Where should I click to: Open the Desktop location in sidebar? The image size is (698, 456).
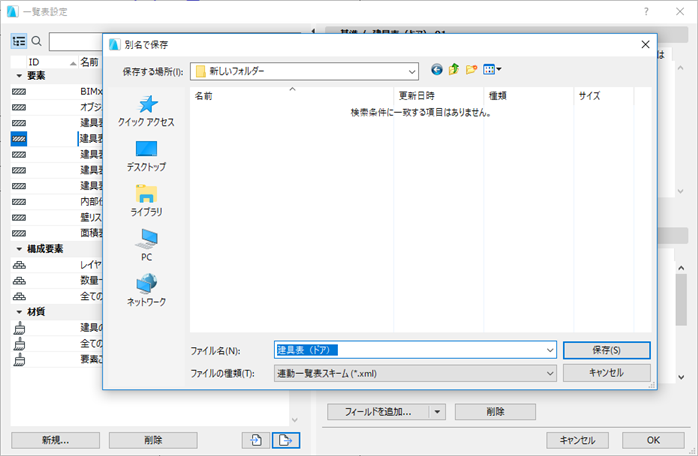146,156
